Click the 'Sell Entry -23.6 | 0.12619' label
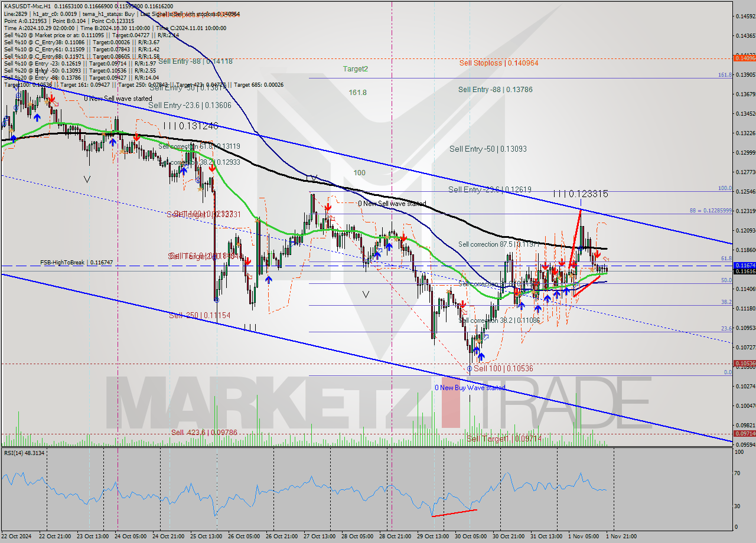This screenshot has height=543, width=756. (490, 189)
